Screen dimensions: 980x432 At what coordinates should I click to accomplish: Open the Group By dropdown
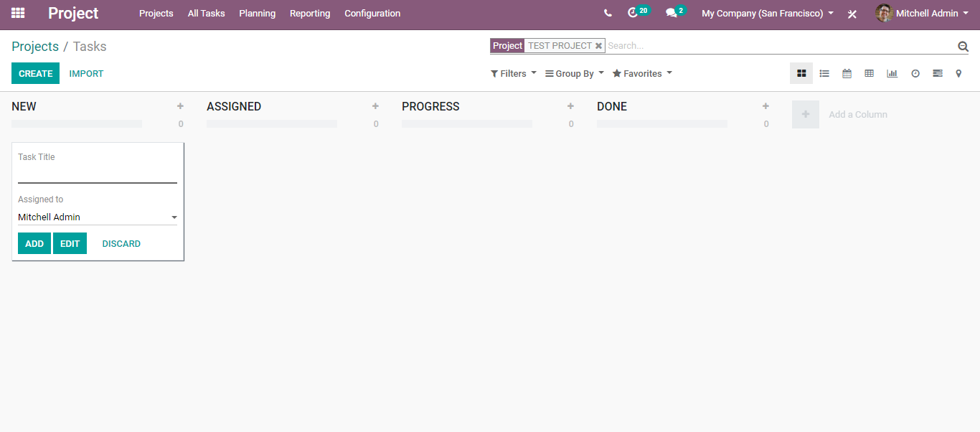[575, 73]
